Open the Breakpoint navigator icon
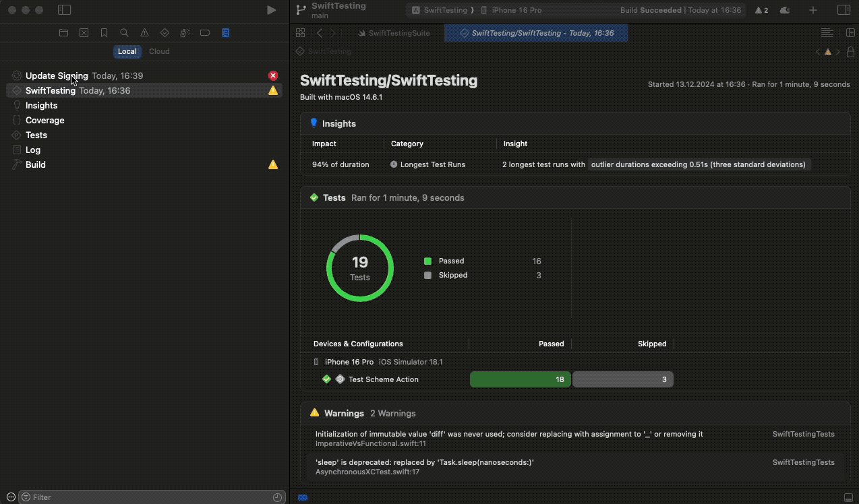The height and width of the screenshot is (504, 859). [205, 32]
